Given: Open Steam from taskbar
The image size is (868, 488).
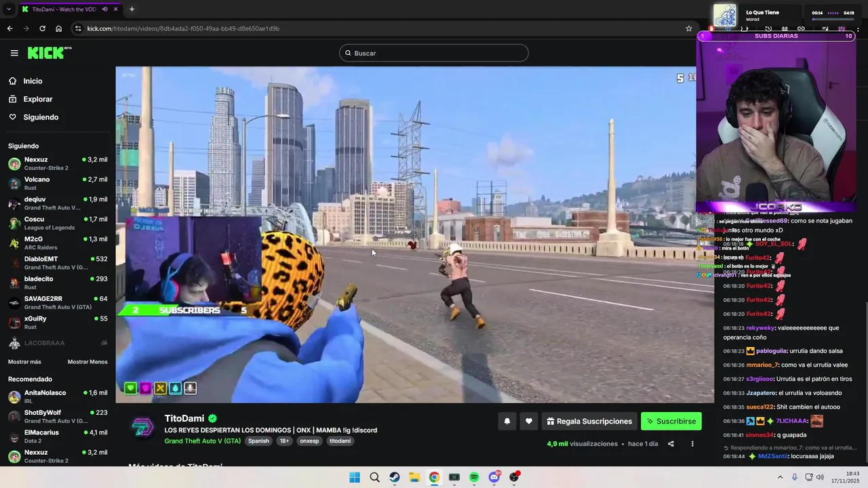Looking at the screenshot, I should 394,477.
